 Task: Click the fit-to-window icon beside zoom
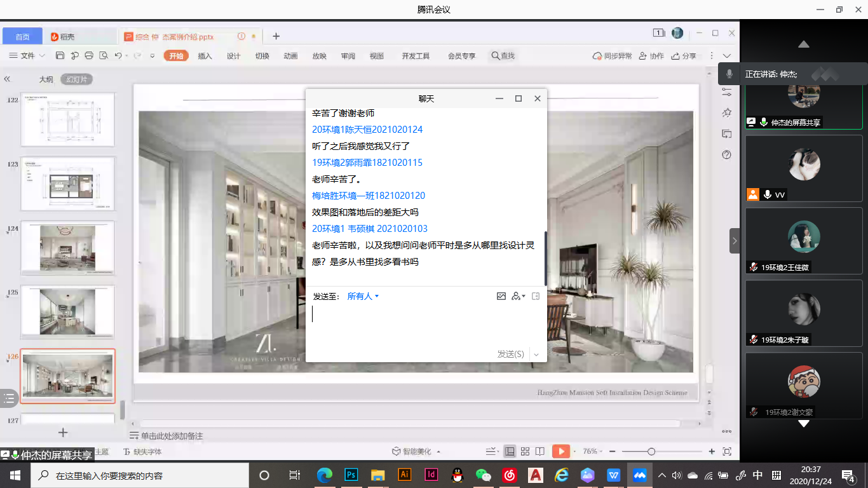(x=727, y=451)
